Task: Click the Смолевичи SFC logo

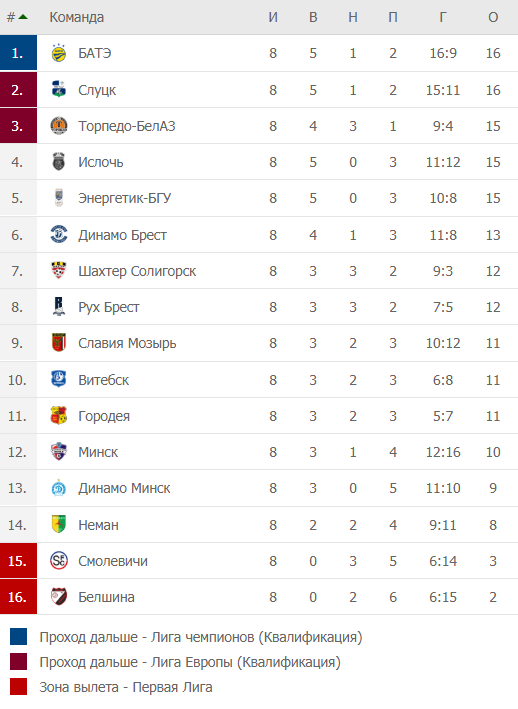Action: point(59,561)
